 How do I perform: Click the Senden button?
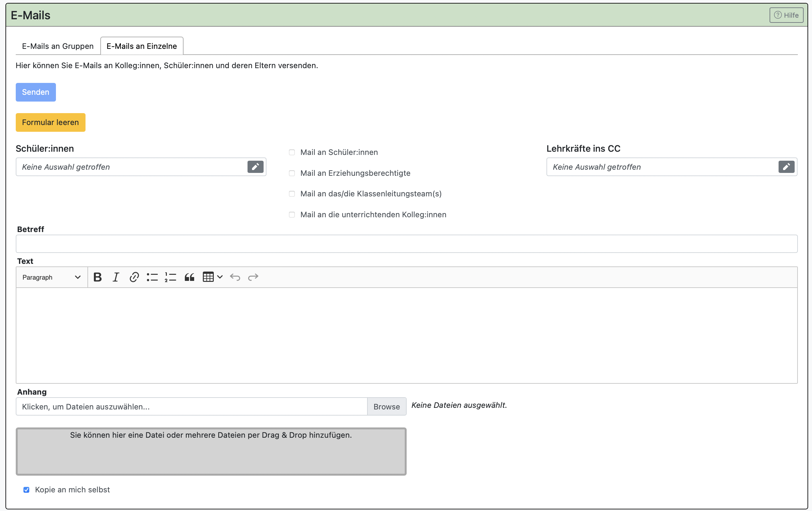coord(36,92)
